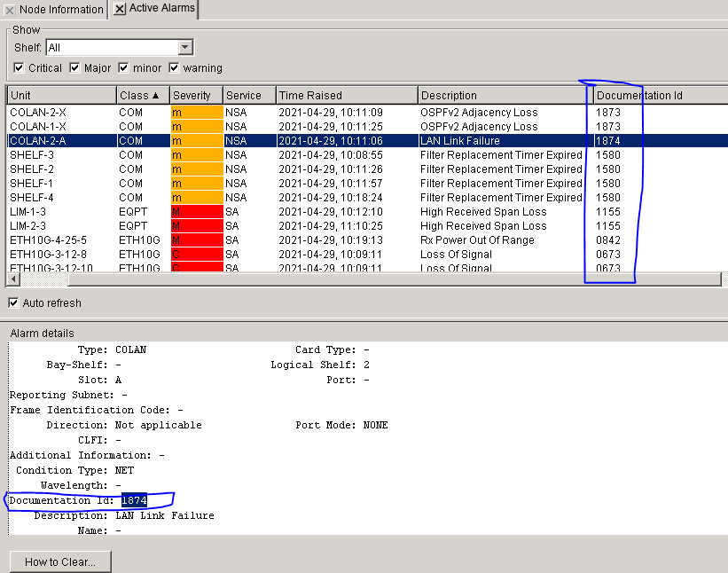Viewport: 728px width, 573px height.
Task: Click the Condition Type NET value
Action: pyautogui.click(x=124, y=470)
